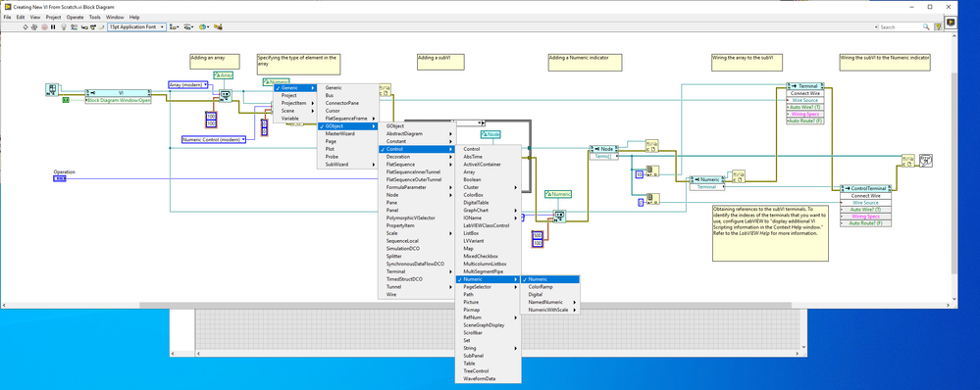
Task: Open the File menu
Action: [8, 17]
